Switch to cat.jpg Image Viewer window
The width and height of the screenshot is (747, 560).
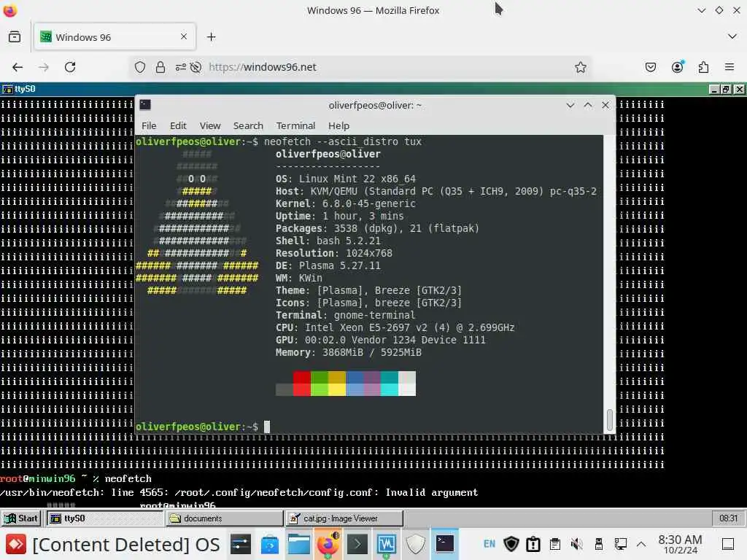pos(344,518)
